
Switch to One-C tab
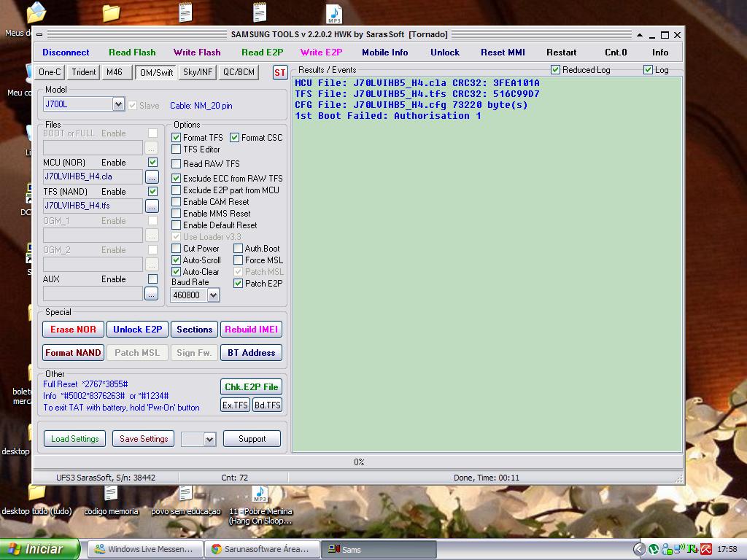pos(50,72)
